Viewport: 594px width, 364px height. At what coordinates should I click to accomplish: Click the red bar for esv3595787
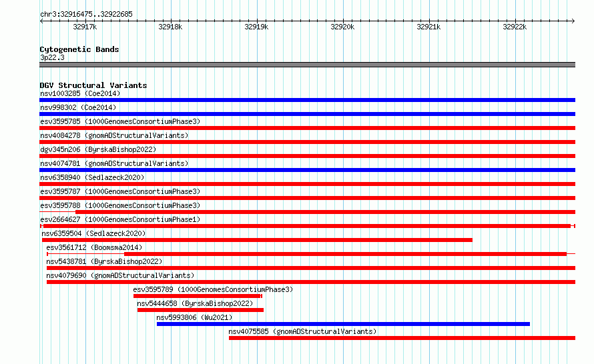(x=307, y=198)
